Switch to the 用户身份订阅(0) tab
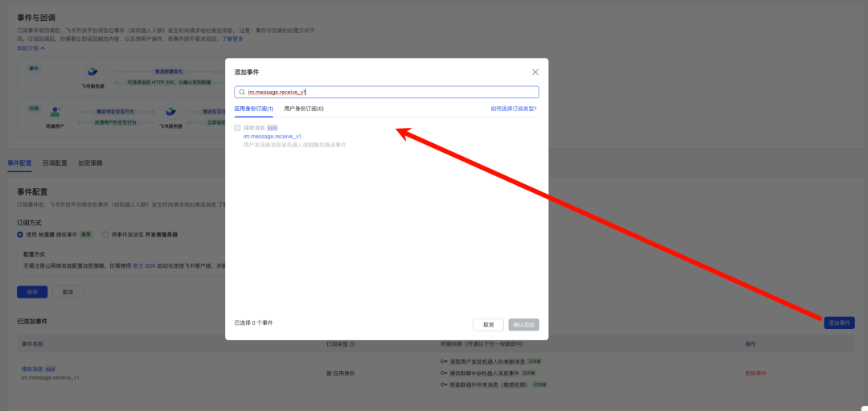The width and height of the screenshot is (868, 411). (304, 109)
